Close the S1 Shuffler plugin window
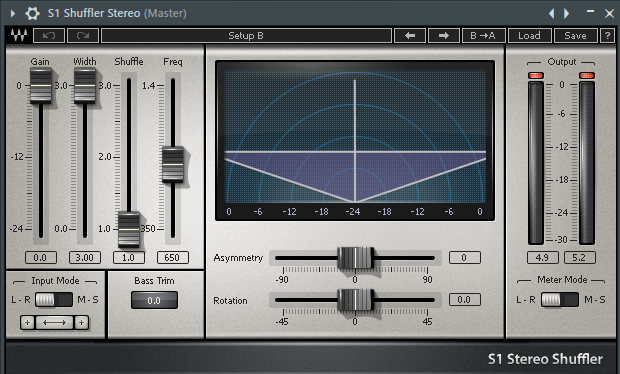 click(x=609, y=13)
